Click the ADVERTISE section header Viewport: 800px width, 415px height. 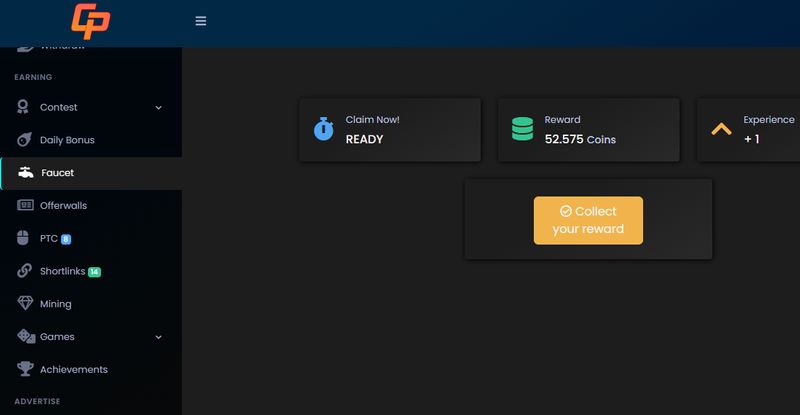click(37, 401)
